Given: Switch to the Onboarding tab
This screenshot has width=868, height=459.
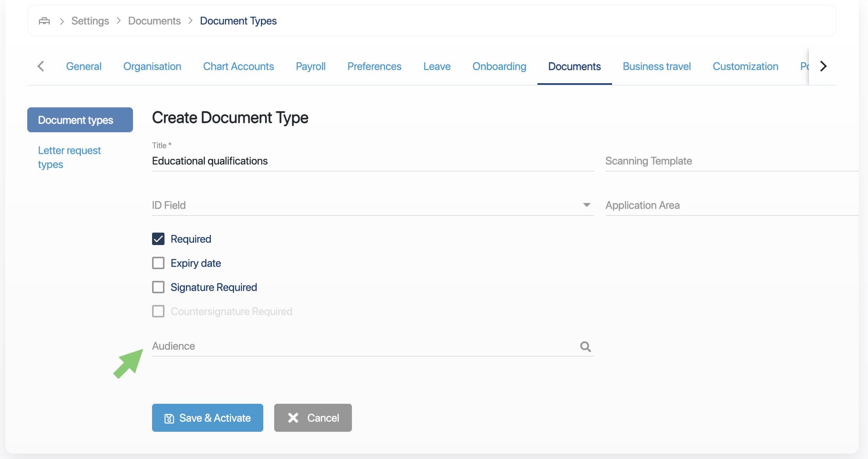Looking at the screenshot, I should pos(499,67).
